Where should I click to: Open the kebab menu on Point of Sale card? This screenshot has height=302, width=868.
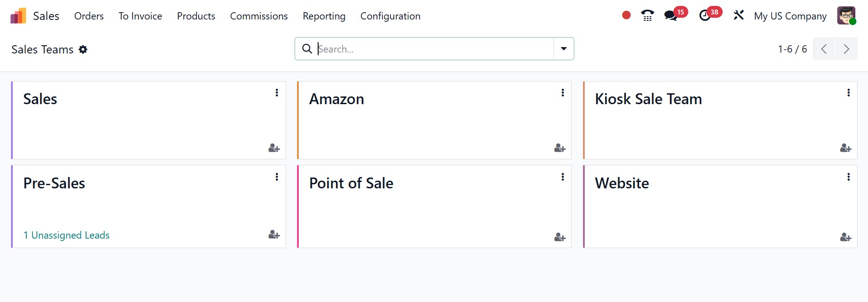click(563, 177)
